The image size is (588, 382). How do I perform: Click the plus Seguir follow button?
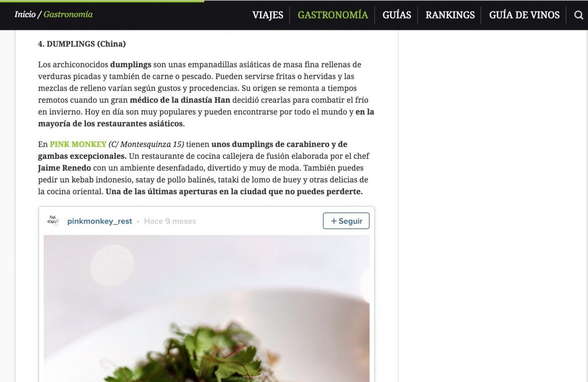tap(346, 221)
